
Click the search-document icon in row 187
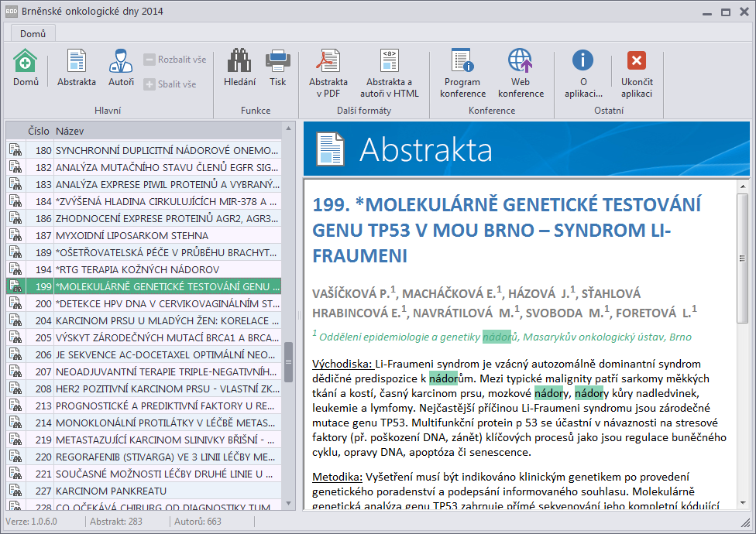tap(15, 235)
